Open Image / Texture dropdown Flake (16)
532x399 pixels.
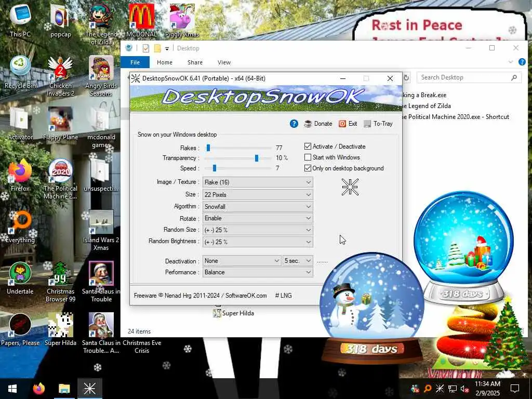[258, 182]
